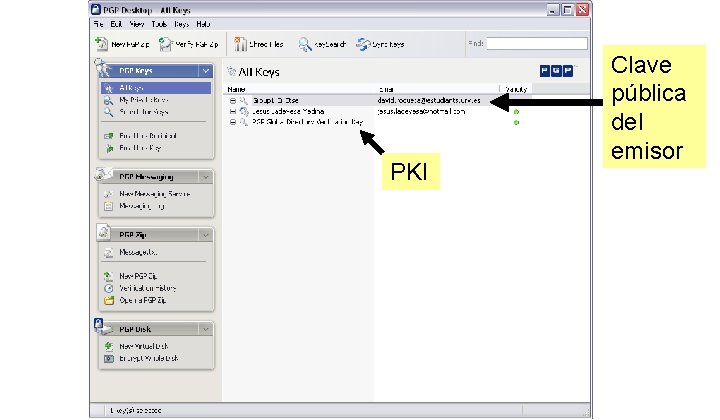Screen dimensions: 720x420
Task: Click the Shred Files toolbar icon
Action: coord(240,44)
